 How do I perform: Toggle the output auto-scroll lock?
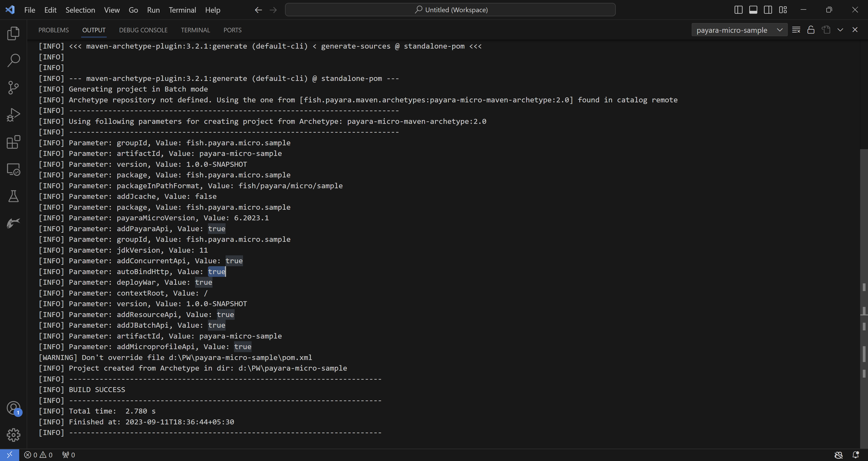811,30
